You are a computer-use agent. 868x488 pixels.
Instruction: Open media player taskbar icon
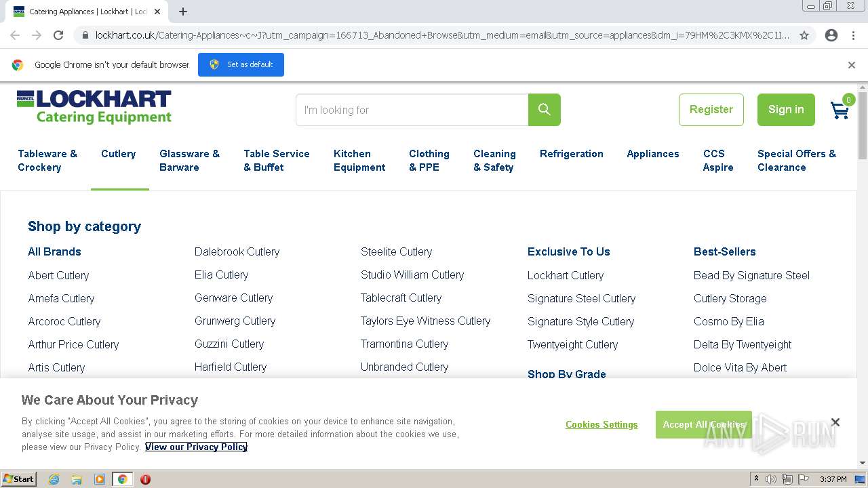[x=100, y=479]
